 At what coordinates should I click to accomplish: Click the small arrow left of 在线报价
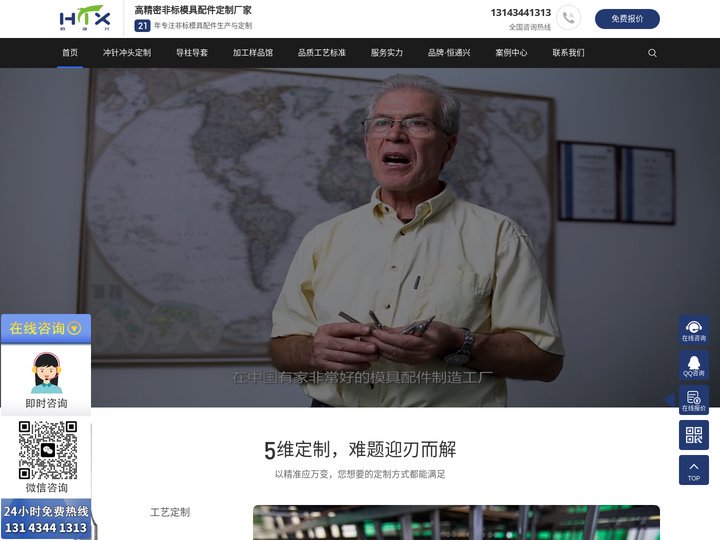(669, 399)
